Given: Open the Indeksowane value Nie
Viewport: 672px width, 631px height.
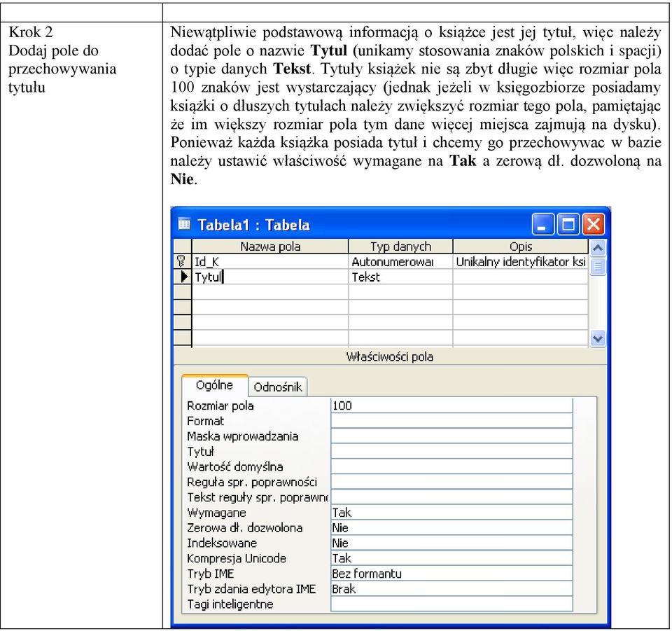Looking at the screenshot, I should pyautogui.click(x=451, y=543).
